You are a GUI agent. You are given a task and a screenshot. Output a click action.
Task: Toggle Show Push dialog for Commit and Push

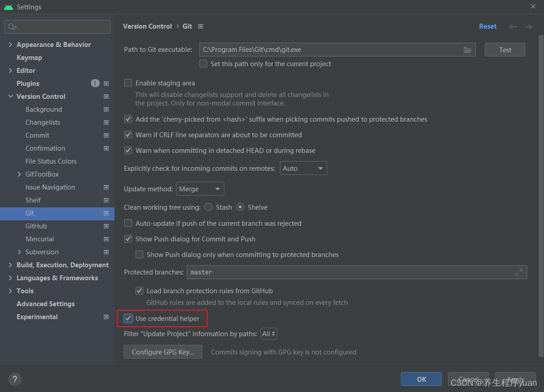[128, 239]
